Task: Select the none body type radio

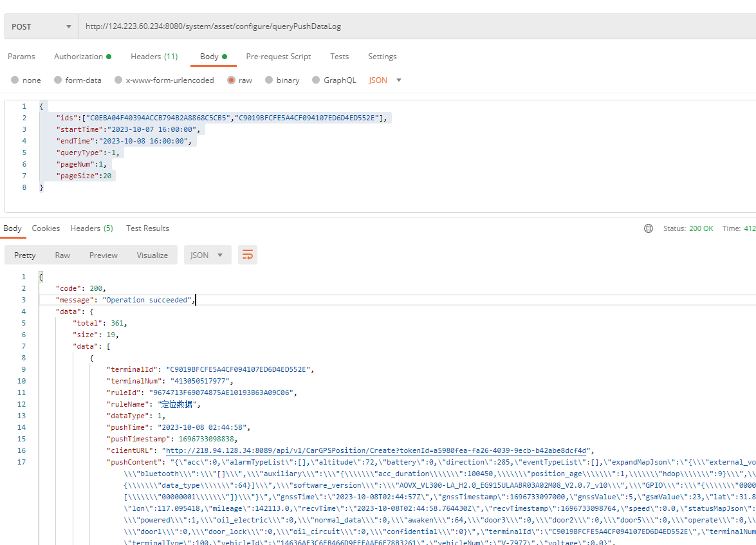Action: point(15,80)
